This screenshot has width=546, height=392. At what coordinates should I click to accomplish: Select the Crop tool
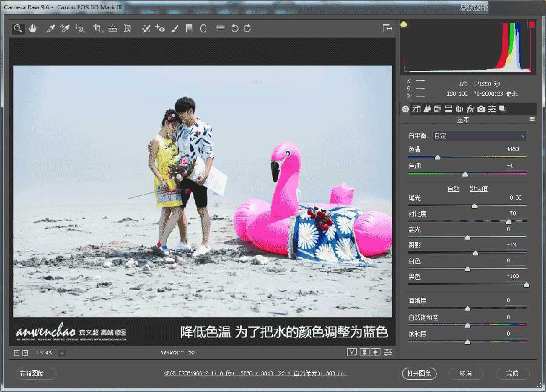[x=96, y=28]
